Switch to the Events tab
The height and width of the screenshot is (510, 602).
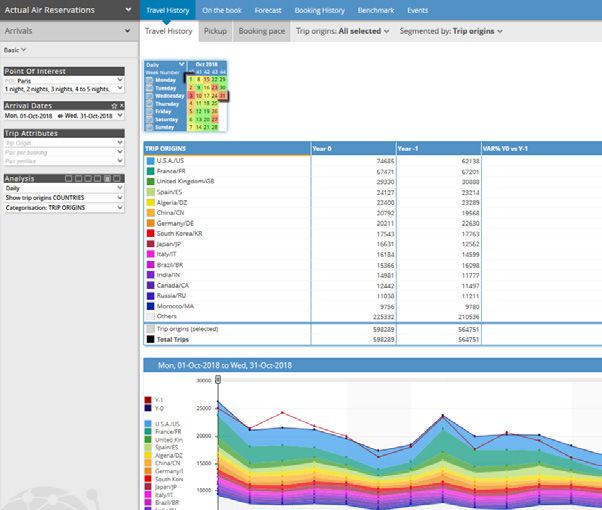417,10
